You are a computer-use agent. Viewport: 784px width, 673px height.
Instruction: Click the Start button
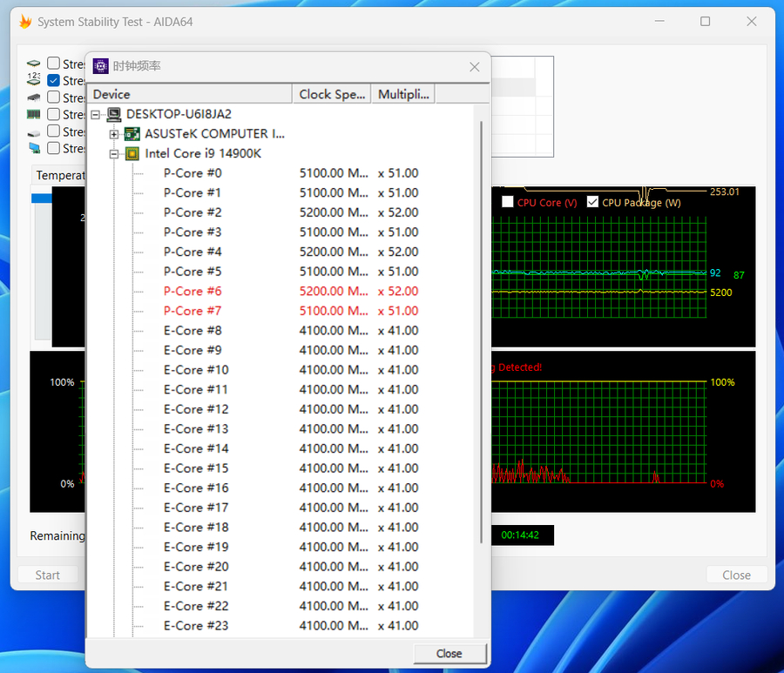(48, 575)
